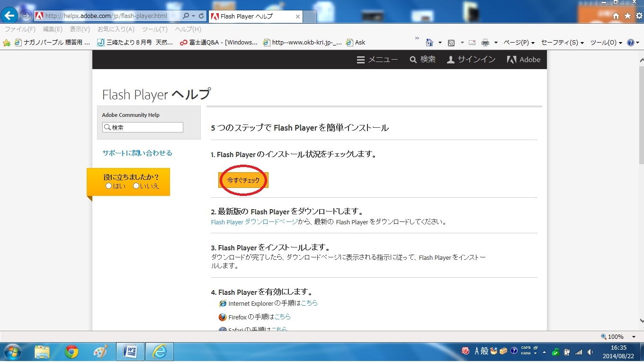Open the 表示(V) menu
Viewport: 644px width, 362px height.
80,29
